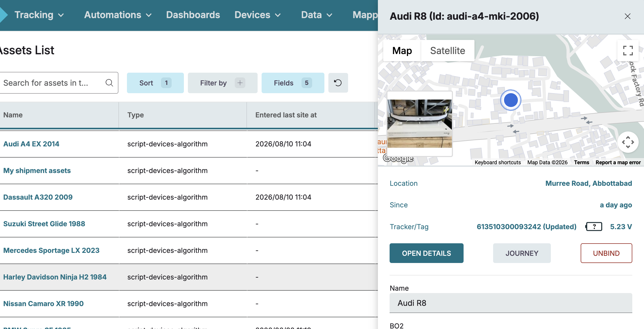The image size is (644, 329).
Task: Open Nissan Camaro XR 1990 asset
Action: pyautogui.click(x=43, y=304)
